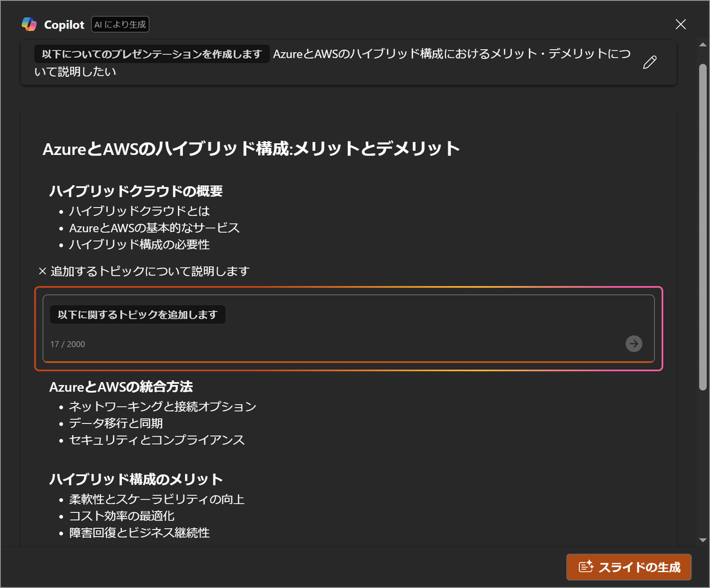Click the AI により生成 badge
The image size is (710, 588).
click(x=120, y=24)
